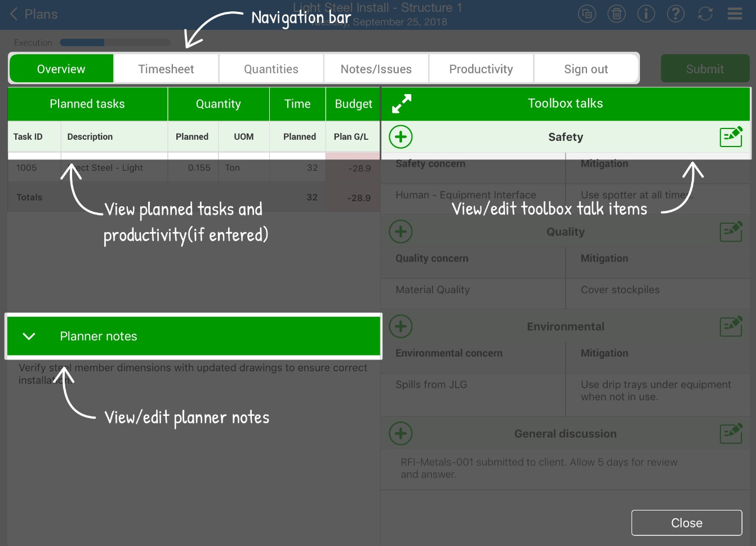The height and width of the screenshot is (546, 756).
Task: Submit the plan
Action: click(705, 69)
